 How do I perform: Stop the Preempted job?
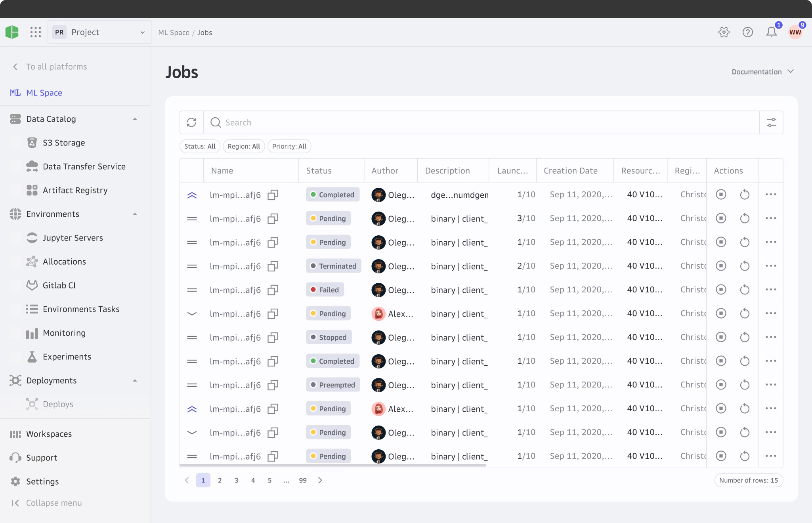721,385
